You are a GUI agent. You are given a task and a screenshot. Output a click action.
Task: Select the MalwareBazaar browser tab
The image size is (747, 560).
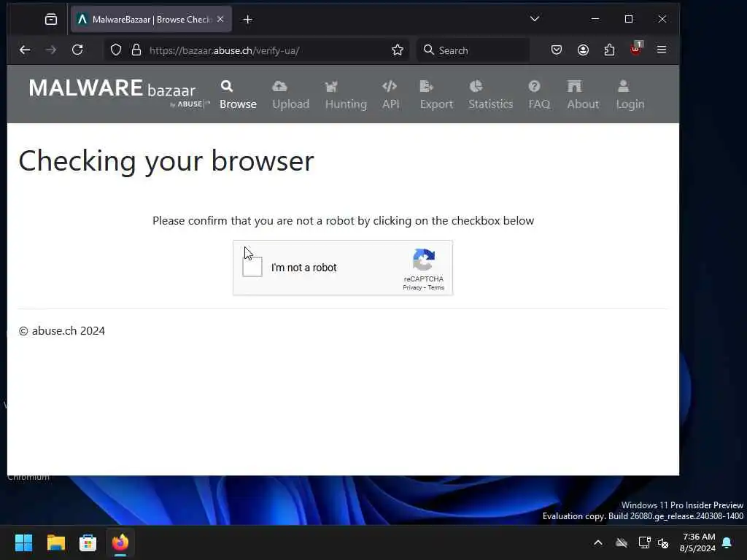tap(151, 20)
